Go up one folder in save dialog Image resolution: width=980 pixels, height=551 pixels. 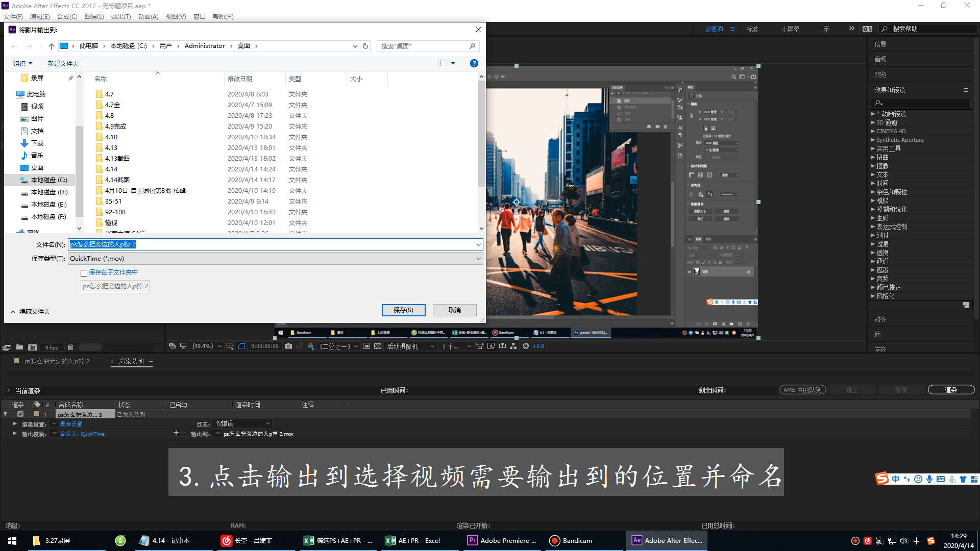51,46
